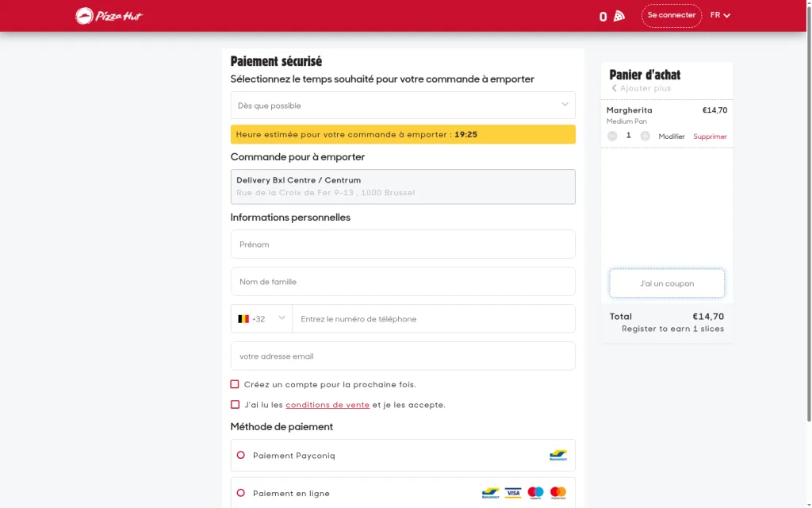Click the Mastercard logo in Paiement en ligne

pyautogui.click(x=557, y=493)
